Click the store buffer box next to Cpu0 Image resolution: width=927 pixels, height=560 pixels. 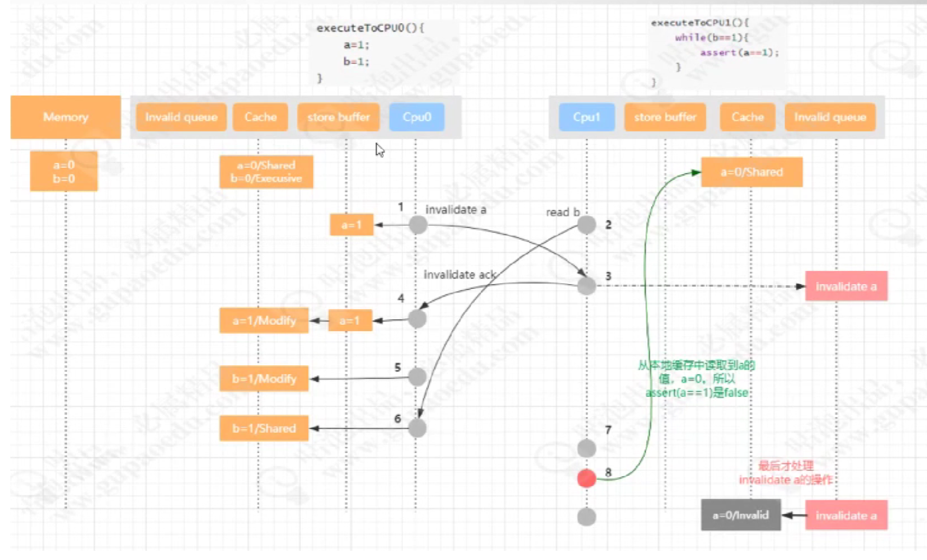(x=339, y=117)
